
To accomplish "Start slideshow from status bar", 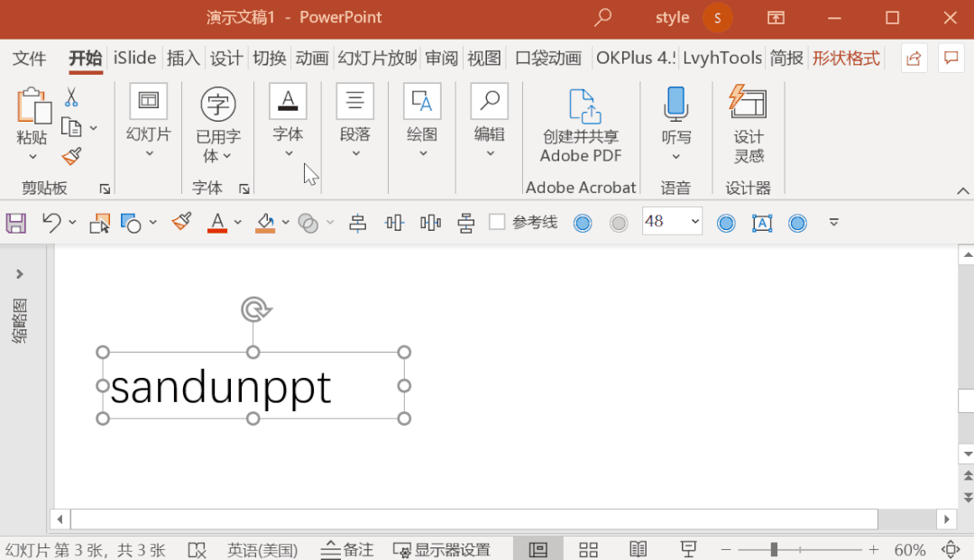I will tap(688, 548).
